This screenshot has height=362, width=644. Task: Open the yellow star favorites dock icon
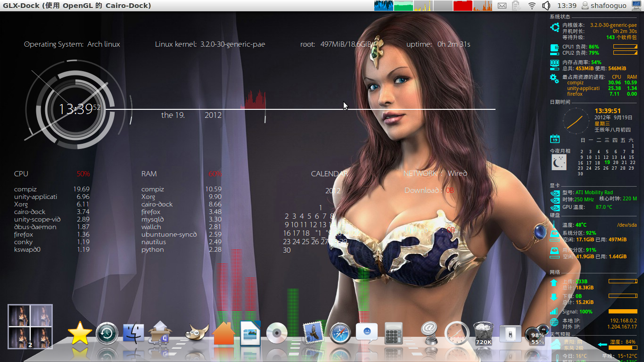tap(80, 333)
